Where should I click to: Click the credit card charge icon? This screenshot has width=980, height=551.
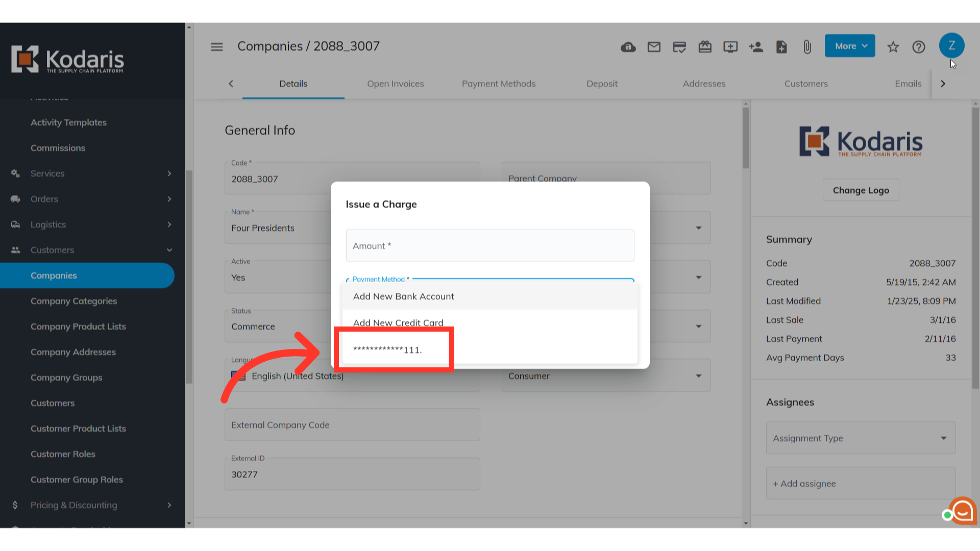pos(679,47)
